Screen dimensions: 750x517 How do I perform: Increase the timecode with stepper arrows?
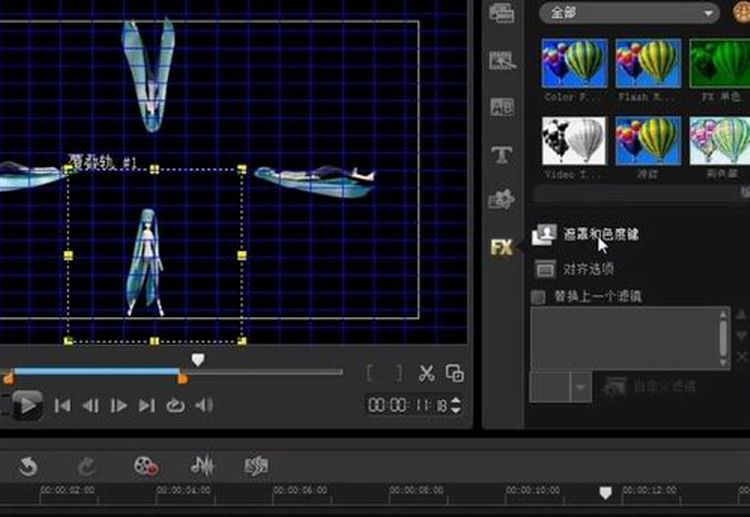[456, 401]
